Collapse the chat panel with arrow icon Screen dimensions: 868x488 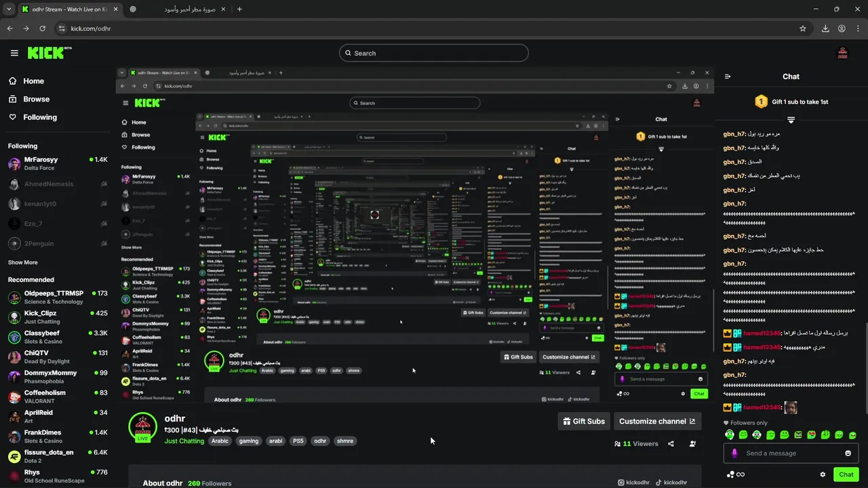[x=728, y=77]
